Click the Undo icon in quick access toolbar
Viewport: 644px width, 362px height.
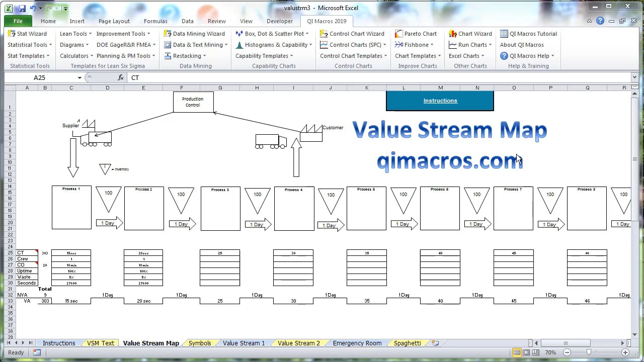33,8
